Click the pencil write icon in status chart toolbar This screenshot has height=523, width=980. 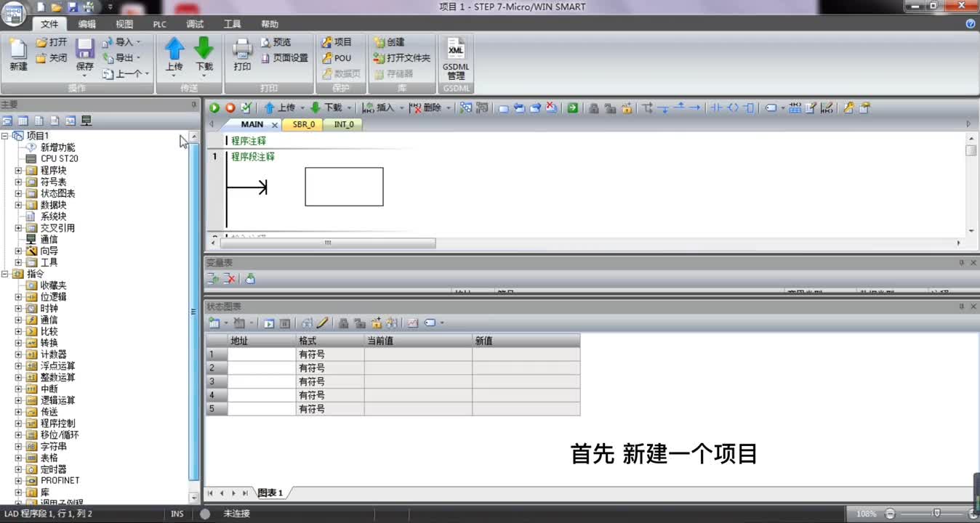tap(322, 323)
